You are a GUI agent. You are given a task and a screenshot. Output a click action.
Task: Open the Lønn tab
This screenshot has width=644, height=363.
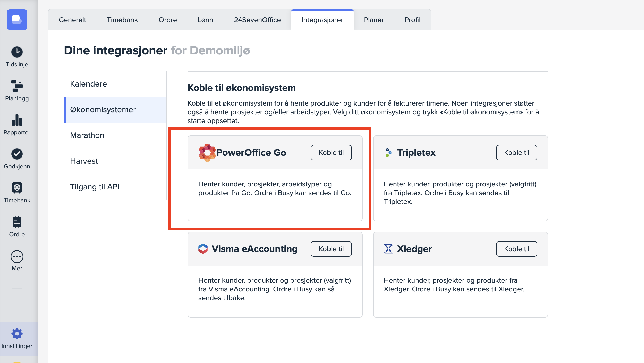[x=205, y=20]
